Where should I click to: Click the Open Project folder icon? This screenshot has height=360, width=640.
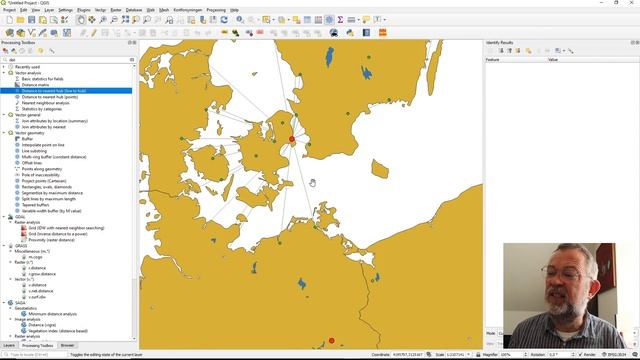pos(20,20)
